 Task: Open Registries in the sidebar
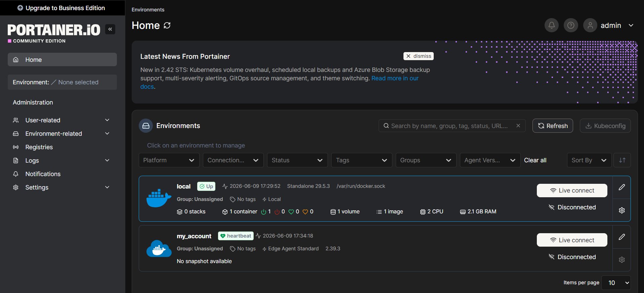click(62, 147)
